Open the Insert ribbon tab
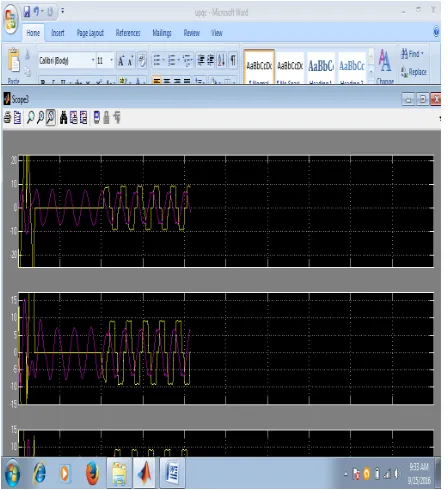 tap(58, 33)
